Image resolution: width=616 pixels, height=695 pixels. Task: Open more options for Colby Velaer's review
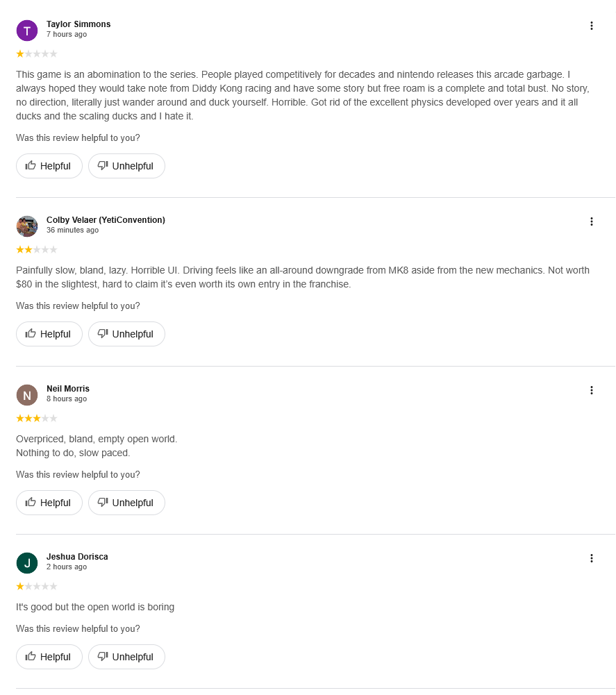(592, 221)
